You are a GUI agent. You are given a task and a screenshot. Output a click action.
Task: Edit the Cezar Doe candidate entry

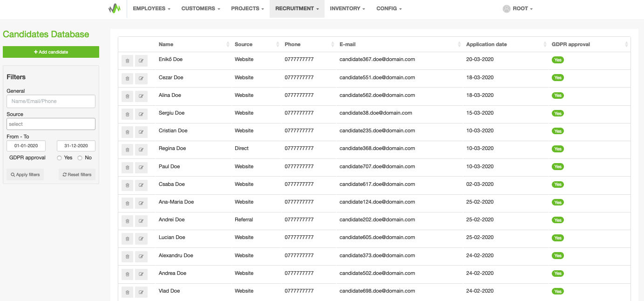141,79
